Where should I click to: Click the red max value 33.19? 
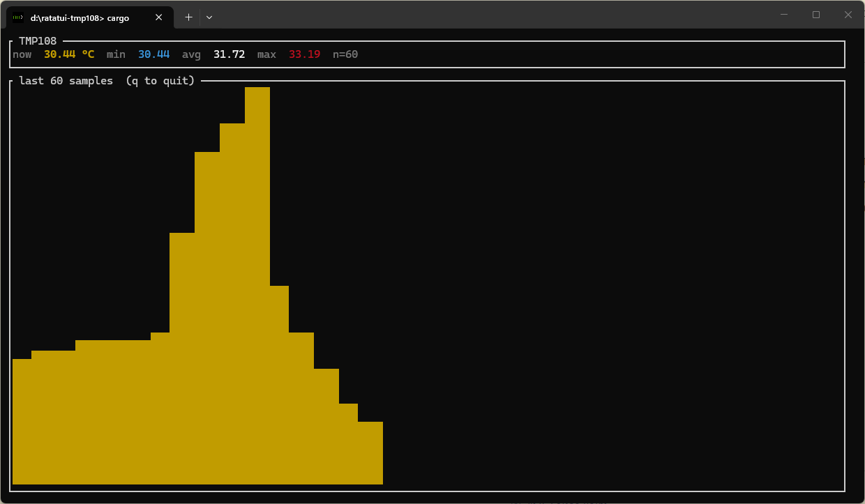pos(305,54)
